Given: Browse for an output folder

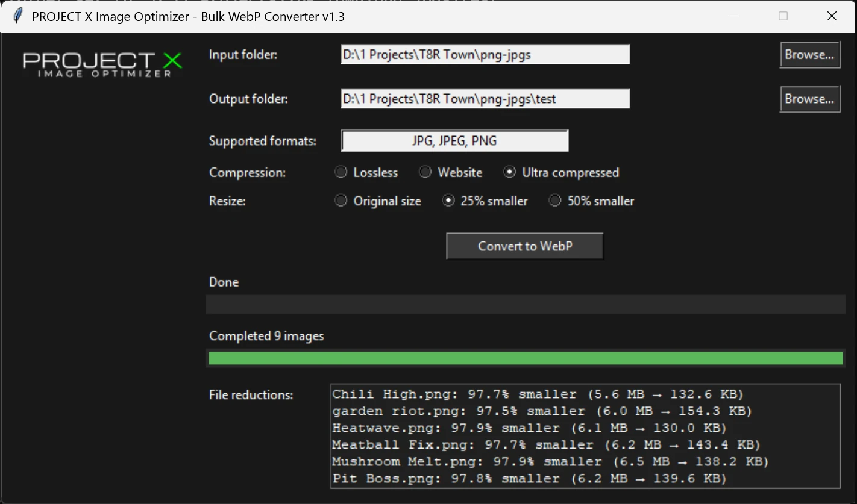Looking at the screenshot, I should pyautogui.click(x=809, y=99).
